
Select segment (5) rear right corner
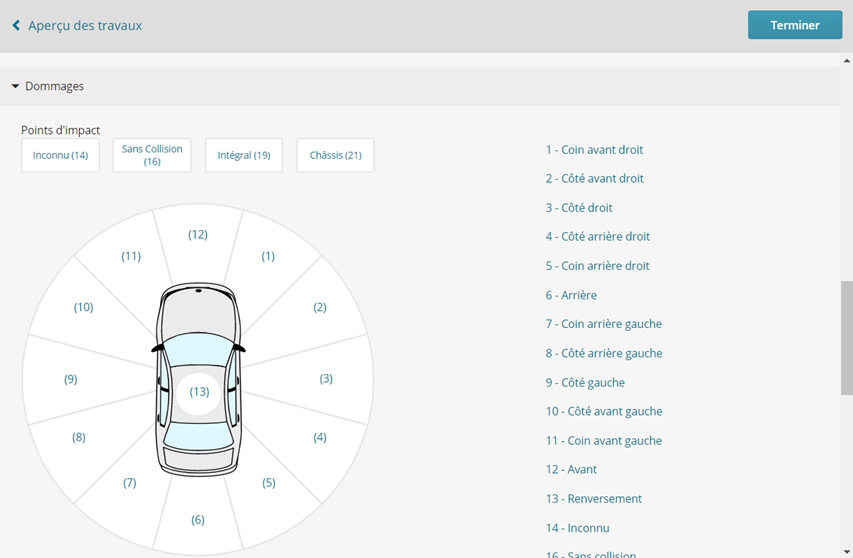pos(268,483)
